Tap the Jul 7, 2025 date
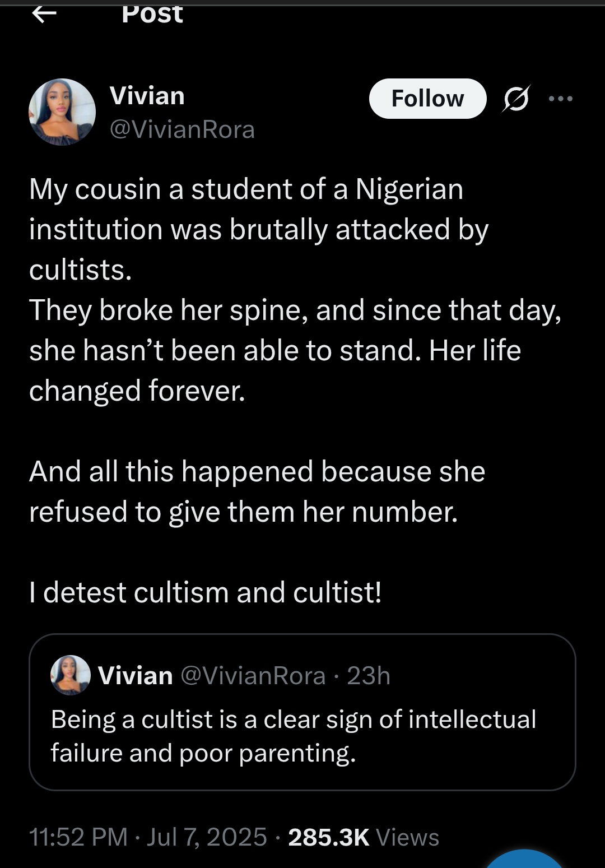This screenshot has width=605, height=868. [x=207, y=837]
